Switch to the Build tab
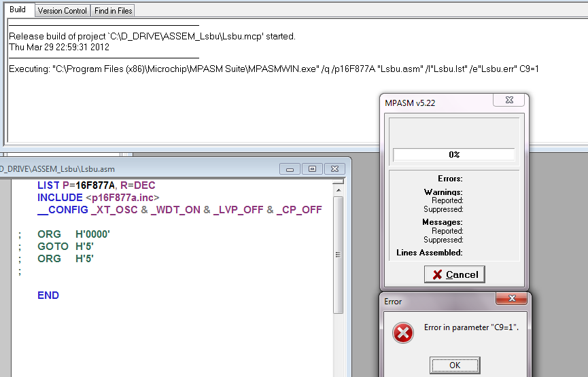588x377 pixels. click(x=17, y=10)
